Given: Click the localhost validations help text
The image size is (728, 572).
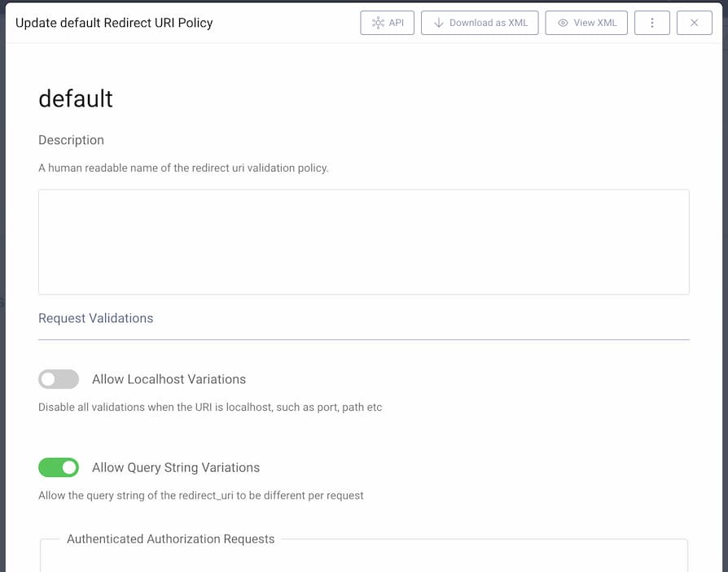Looking at the screenshot, I should (x=210, y=407).
